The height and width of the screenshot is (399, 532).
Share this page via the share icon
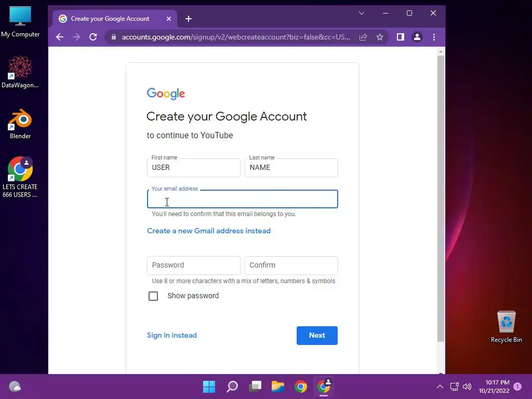click(363, 37)
